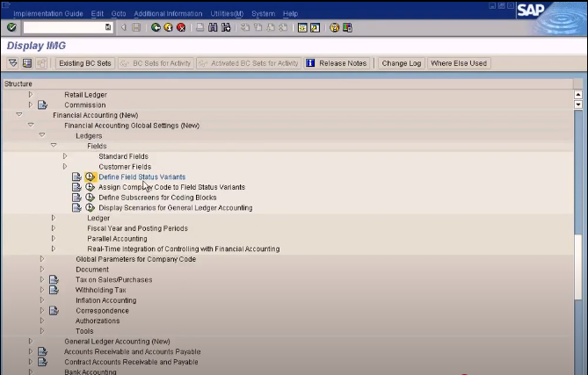Screen dimensions: 588x375
Task: Open documentation icon beside Commission
Action: pyautogui.click(x=42, y=105)
